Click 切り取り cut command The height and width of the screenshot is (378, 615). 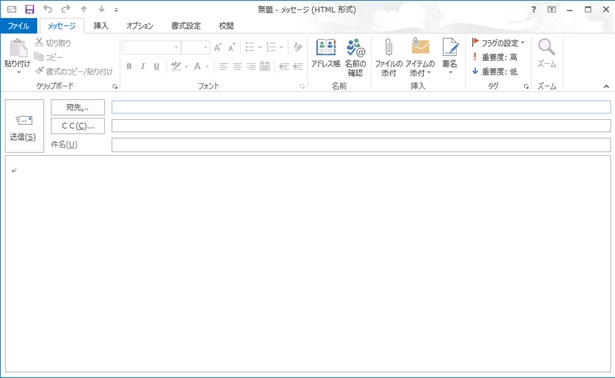53,43
